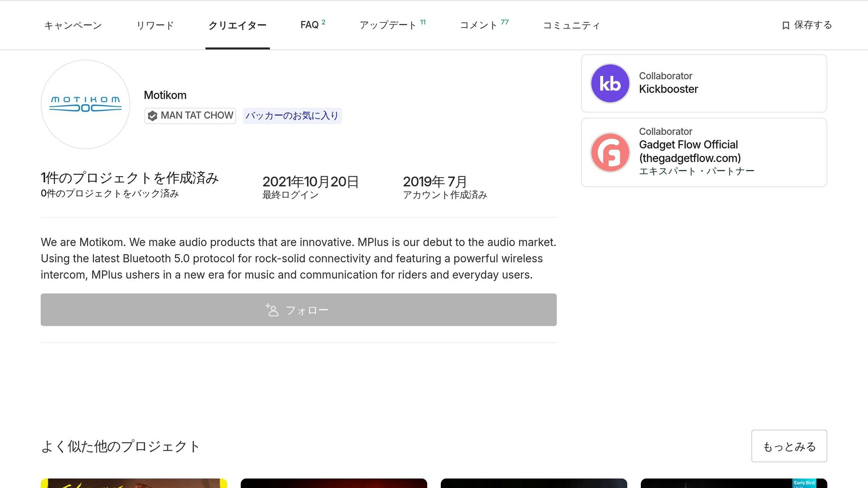The width and height of the screenshot is (868, 488).
Task: Click the MAN TAT CHOW verified name
Action: click(x=197, y=116)
